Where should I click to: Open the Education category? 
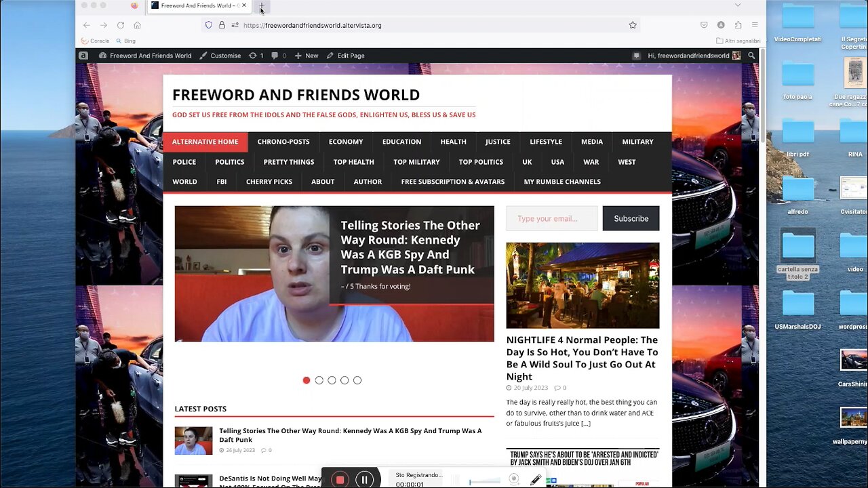click(x=401, y=142)
